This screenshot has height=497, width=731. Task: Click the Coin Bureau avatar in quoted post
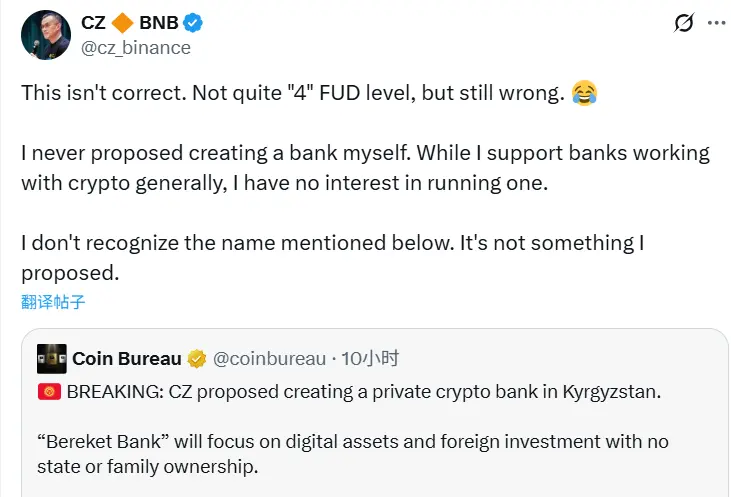[52, 358]
